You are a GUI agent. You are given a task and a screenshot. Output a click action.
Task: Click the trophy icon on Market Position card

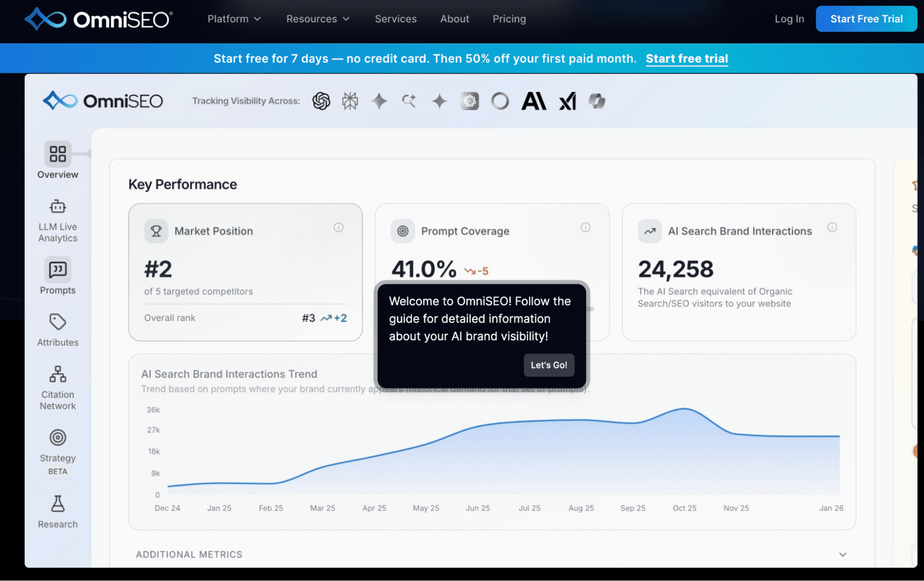point(156,231)
